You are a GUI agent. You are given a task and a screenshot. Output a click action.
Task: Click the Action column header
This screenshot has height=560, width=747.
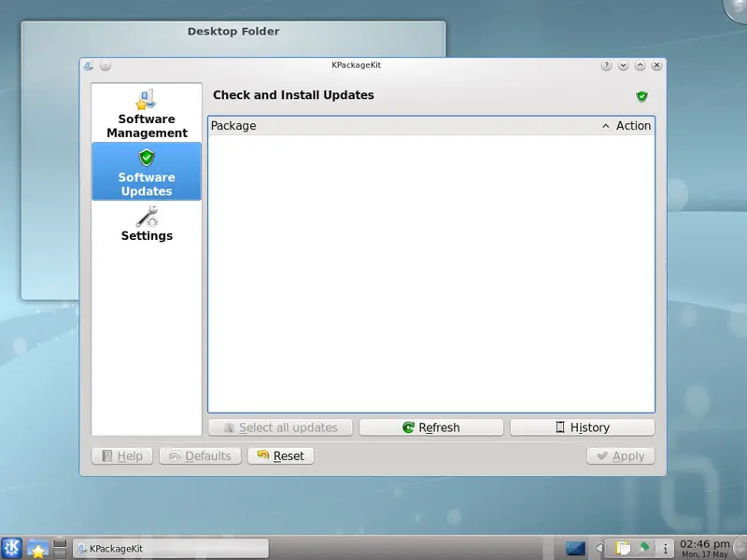[633, 126]
